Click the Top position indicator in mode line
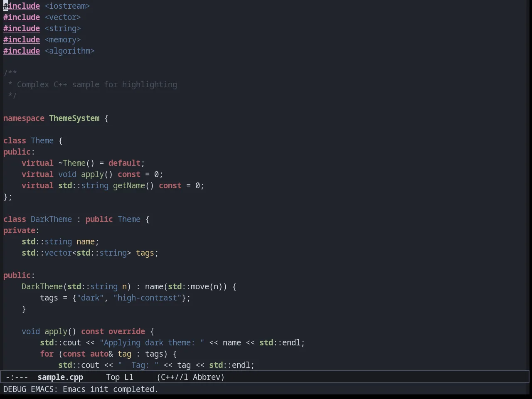The image size is (532, 399). (113, 377)
